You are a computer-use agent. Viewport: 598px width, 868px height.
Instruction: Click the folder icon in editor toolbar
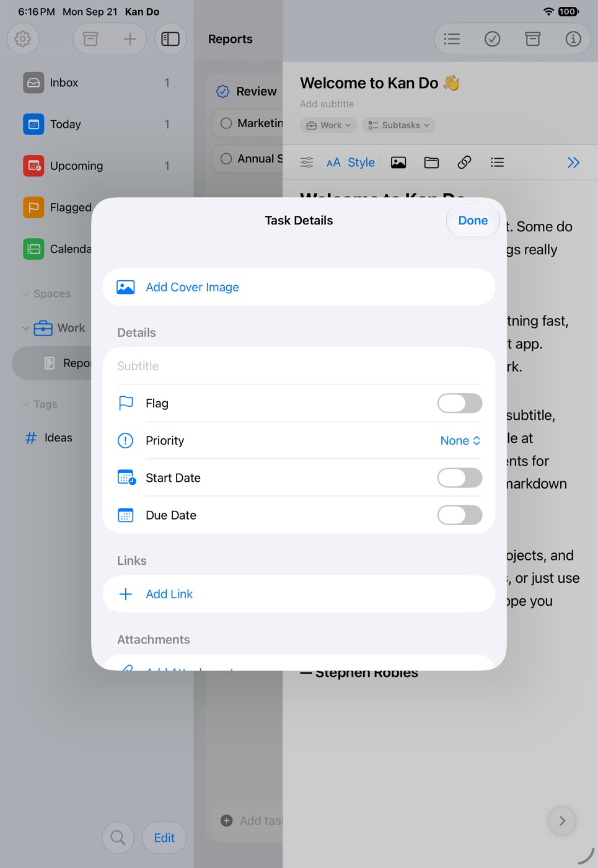tap(431, 162)
